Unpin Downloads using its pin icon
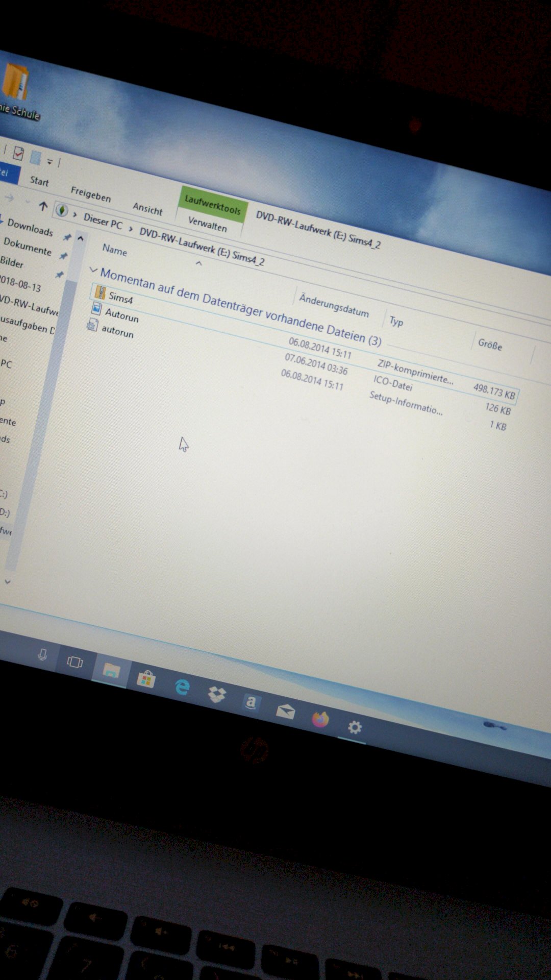Screen dimensions: 551x980 [x=67, y=237]
